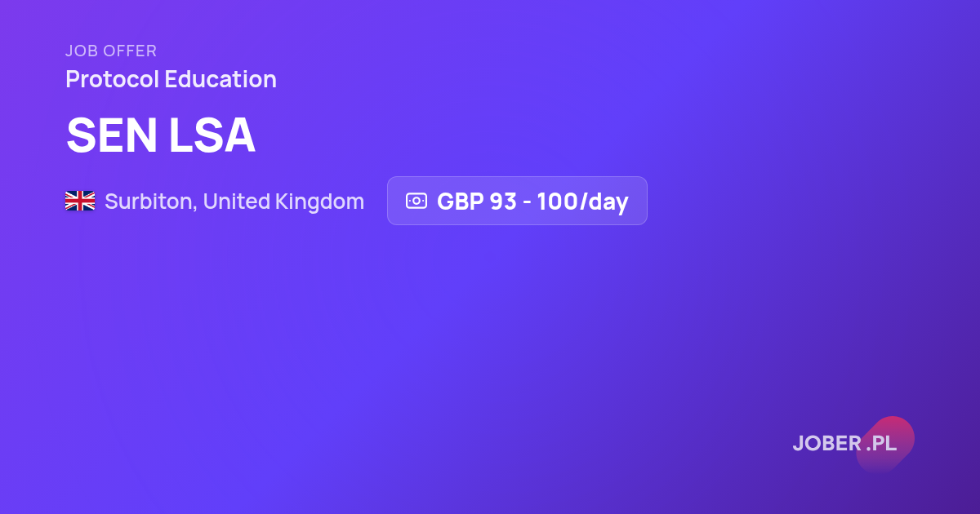Click the word Surbiton
The height and width of the screenshot is (514, 980).
(x=149, y=202)
